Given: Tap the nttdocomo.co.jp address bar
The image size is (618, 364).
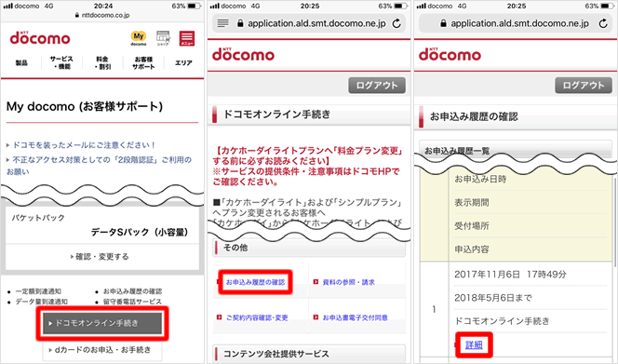Looking at the screenshot, I should (102, 15).
